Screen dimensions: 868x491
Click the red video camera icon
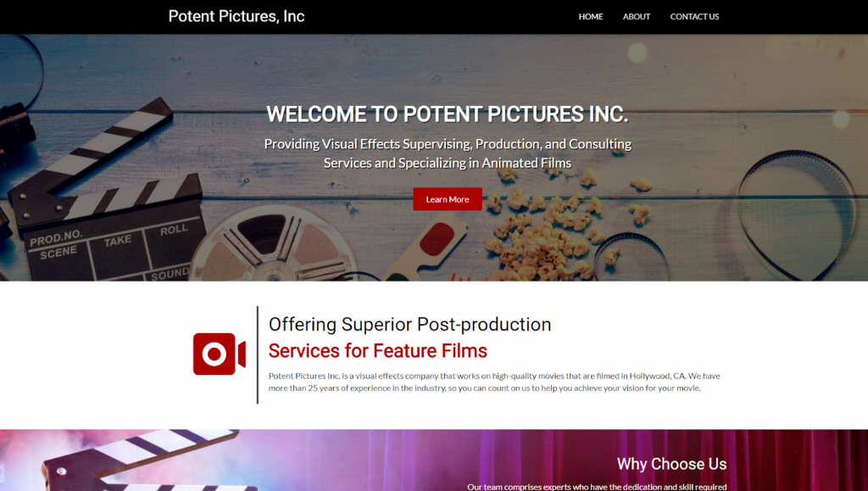pos(220,354)
